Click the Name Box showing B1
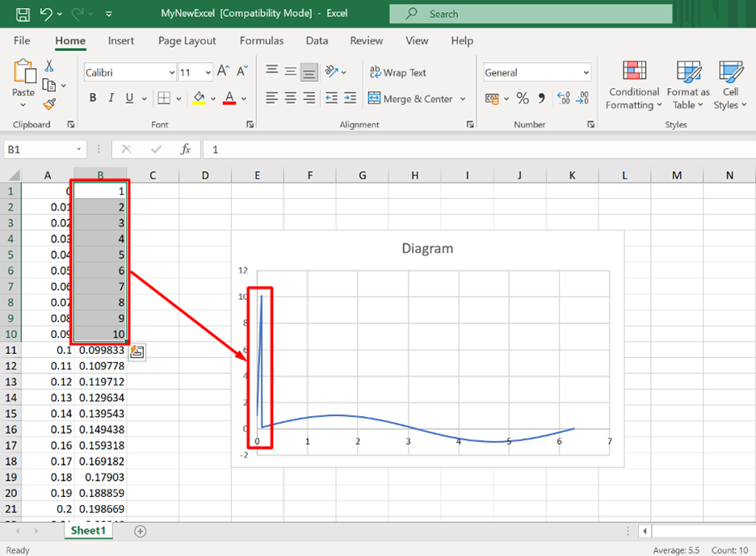The image size is (756, 556). pyautogui.click(x=45, y=150)
